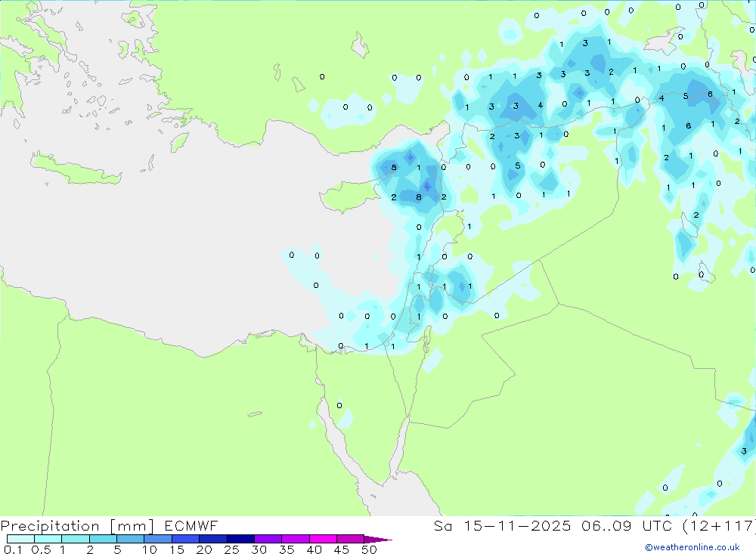Screen dimensions: 756x554
Task: Click the legend scale value '40'
Action: pos(314,549)
